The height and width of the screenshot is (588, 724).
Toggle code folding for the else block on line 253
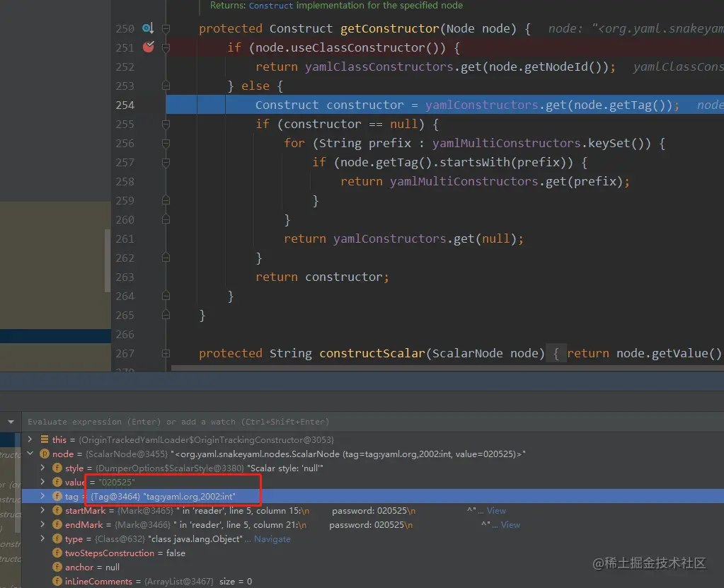pyautogui.click(x=165, y=86)
